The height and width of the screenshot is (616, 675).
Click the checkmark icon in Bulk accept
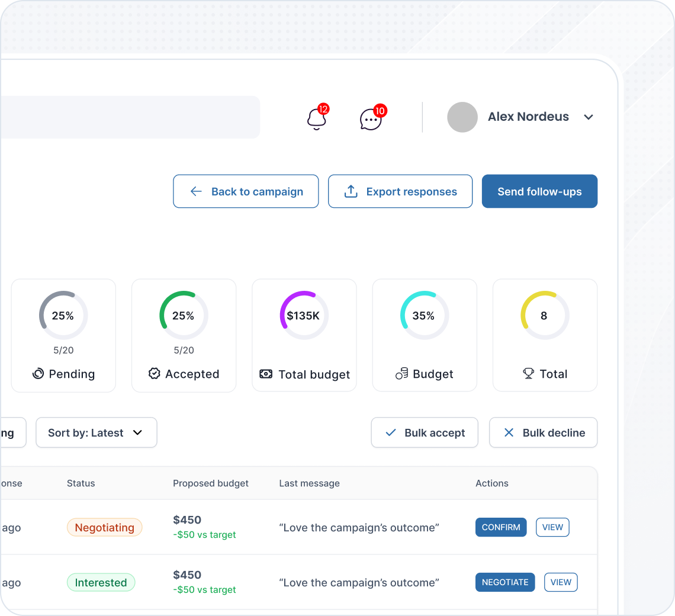pos(390,432)
